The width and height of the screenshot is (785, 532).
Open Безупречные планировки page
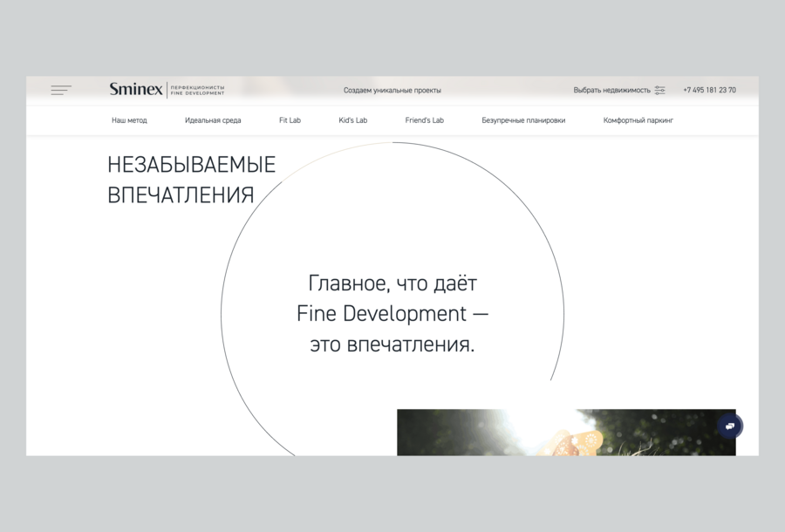point(523,120)
